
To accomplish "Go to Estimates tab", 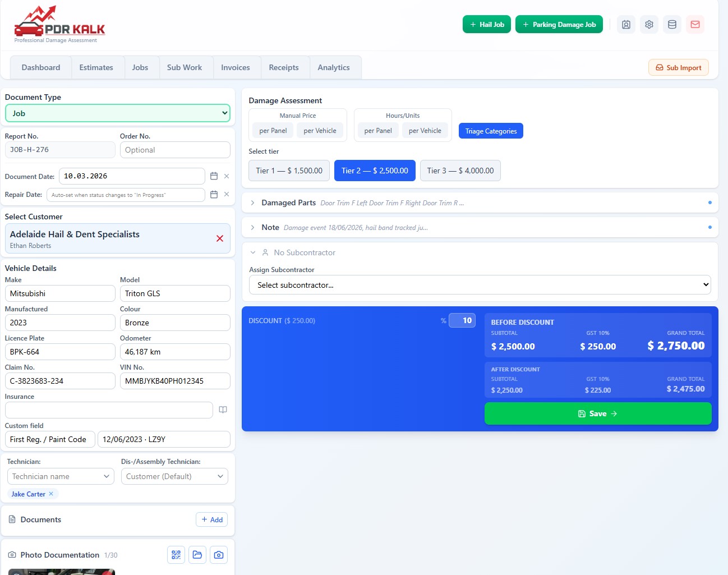I will point(96,67).
